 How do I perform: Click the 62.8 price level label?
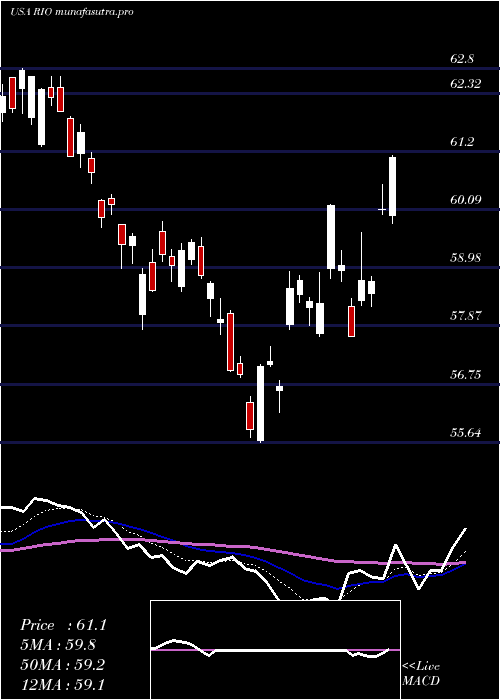click(x=462, y=59)
